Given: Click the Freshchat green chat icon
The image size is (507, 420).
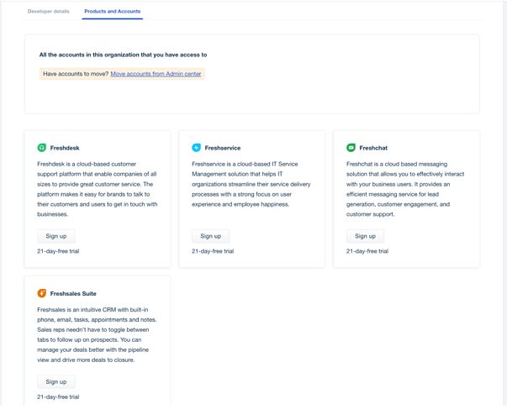Looking at the screenshot, I should point(351,148).
